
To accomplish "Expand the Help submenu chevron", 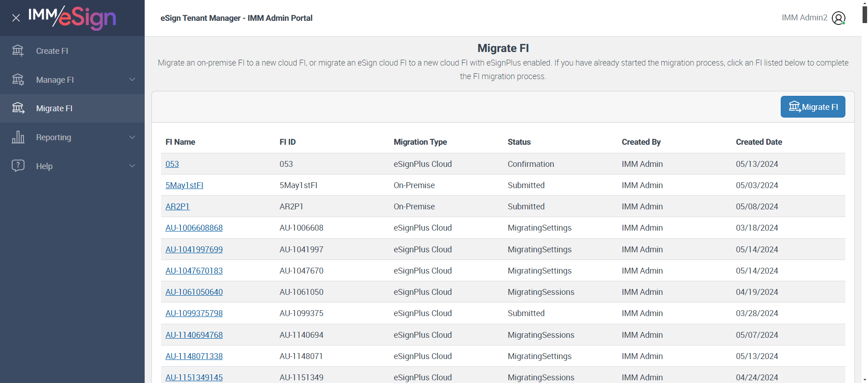I will point(132,166).
